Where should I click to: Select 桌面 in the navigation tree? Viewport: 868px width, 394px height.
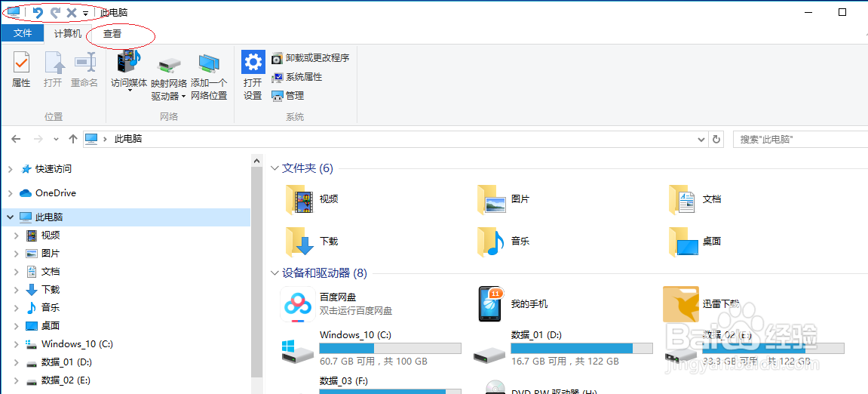coord(43,326)
